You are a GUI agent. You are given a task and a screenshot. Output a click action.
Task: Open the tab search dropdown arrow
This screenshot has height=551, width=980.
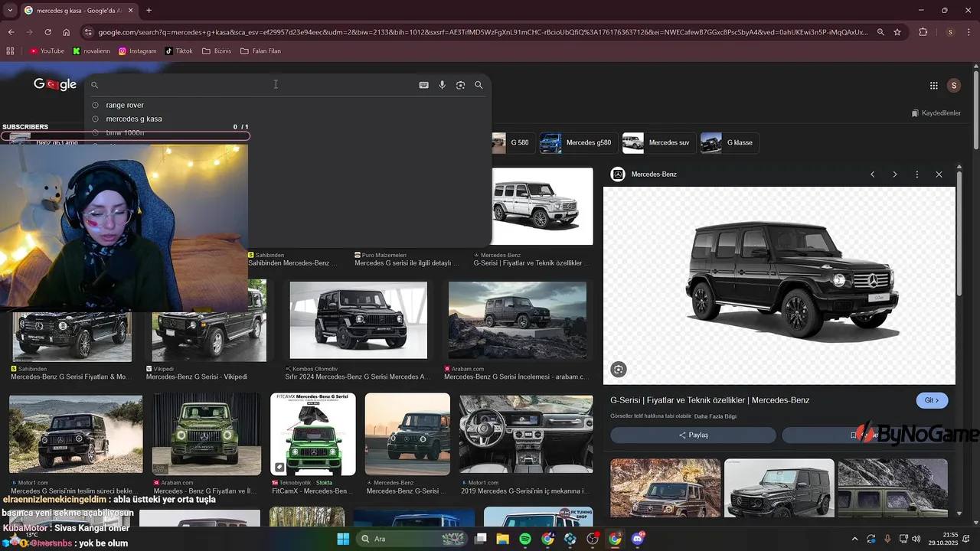point(9,11)
